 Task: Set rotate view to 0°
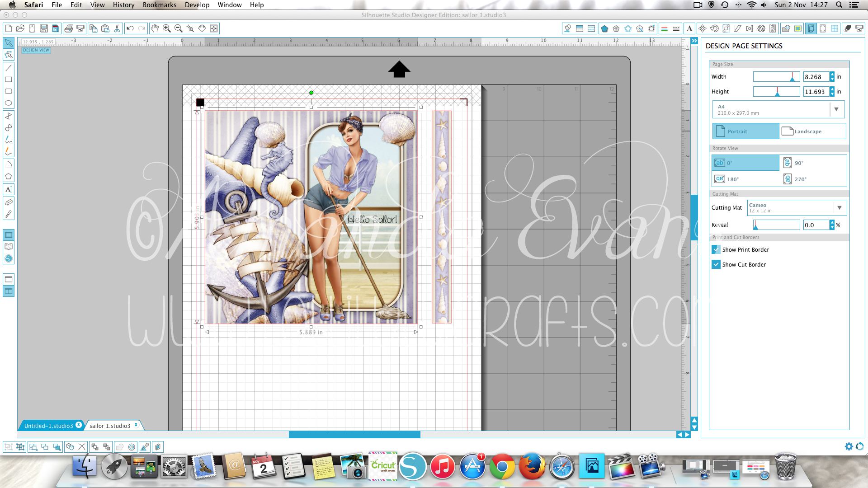[745, 163]
